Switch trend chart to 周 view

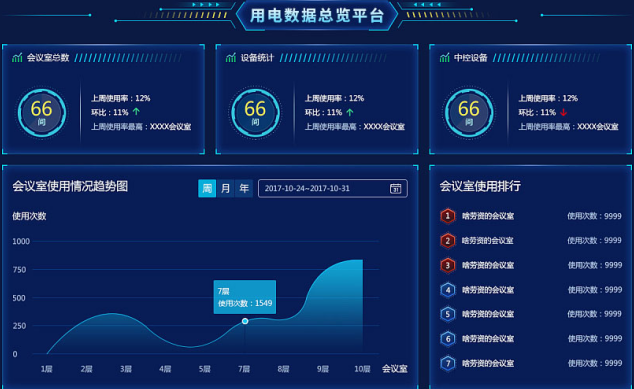pos(207,188)
